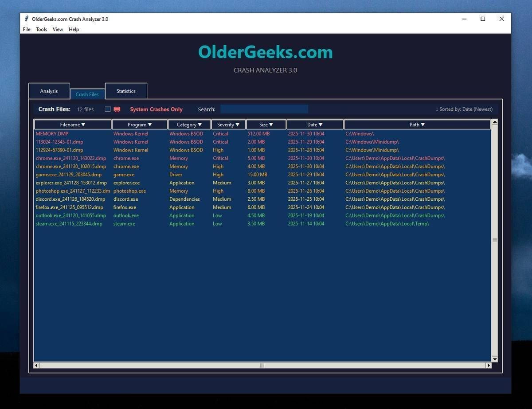Sort by the Program column header

point(140,125)
